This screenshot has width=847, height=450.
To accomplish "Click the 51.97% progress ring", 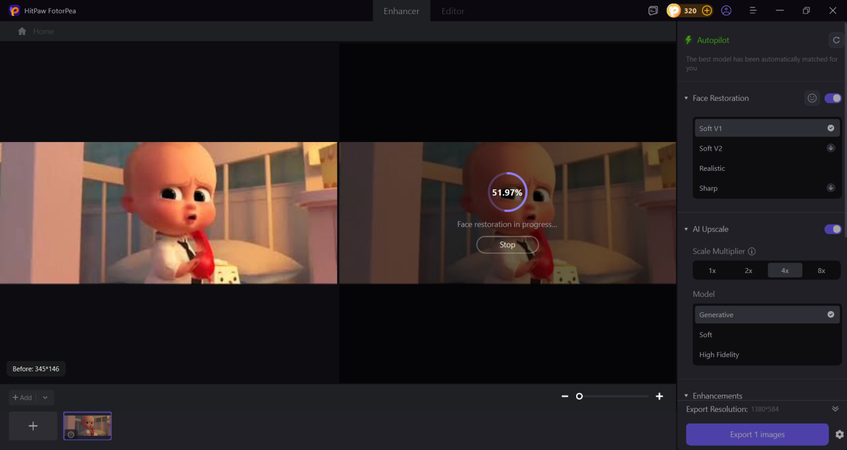I will (507, 192).
